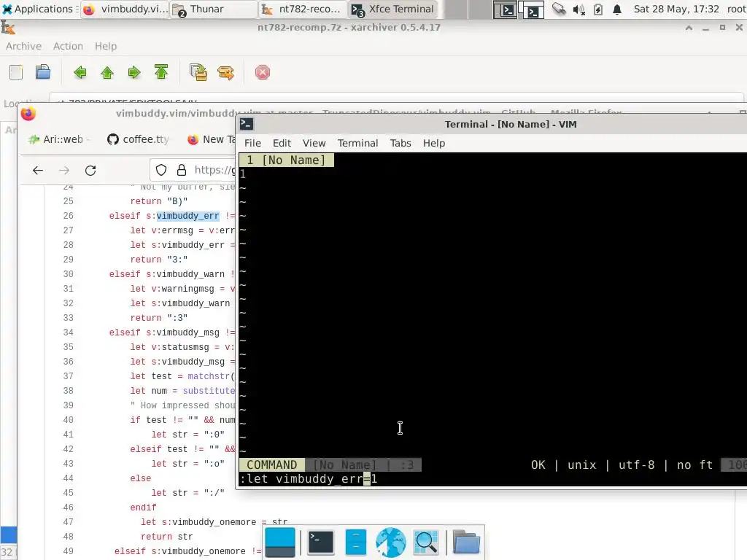
Task: Click the show desktop icon in dock
Action: tap(280, 542)
